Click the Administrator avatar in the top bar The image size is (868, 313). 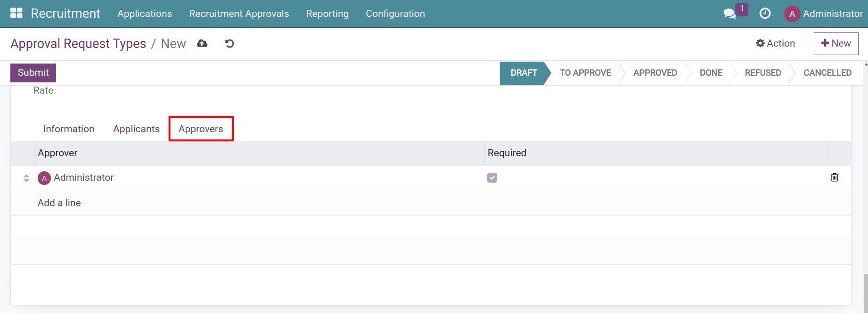coord(792,14)
